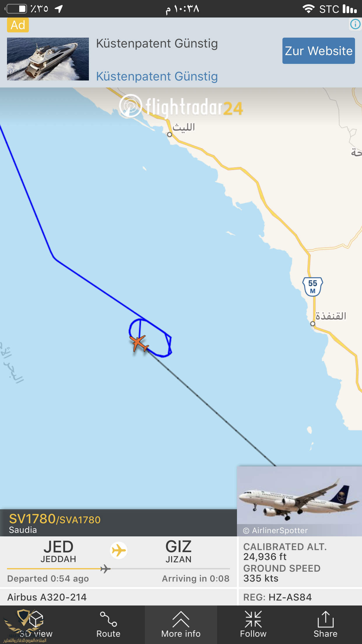362x644 pixels.
Task: Enable Follow for this flight
Action: (253, 625)
